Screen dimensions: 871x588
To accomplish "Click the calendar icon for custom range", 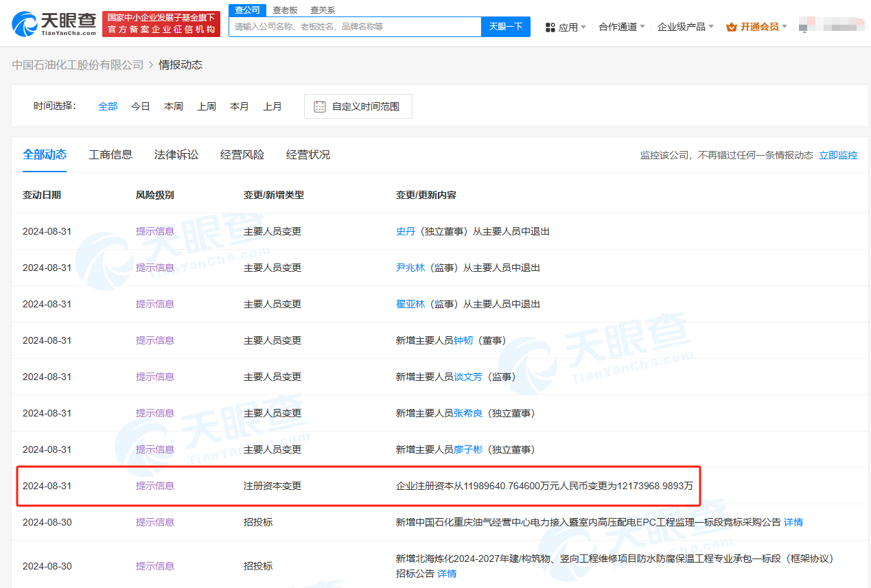I will point(319,106).
